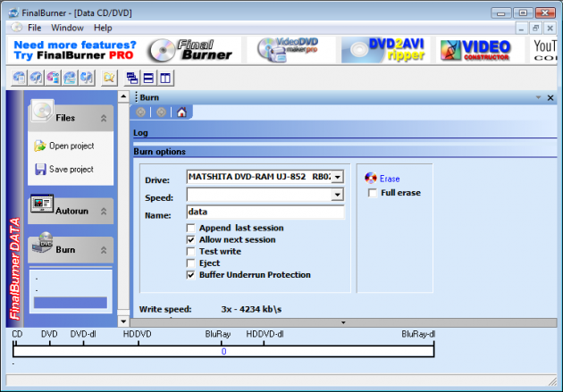Enable the Eject checkbox
Screen dimensions: 563x392
click(190, 263)
